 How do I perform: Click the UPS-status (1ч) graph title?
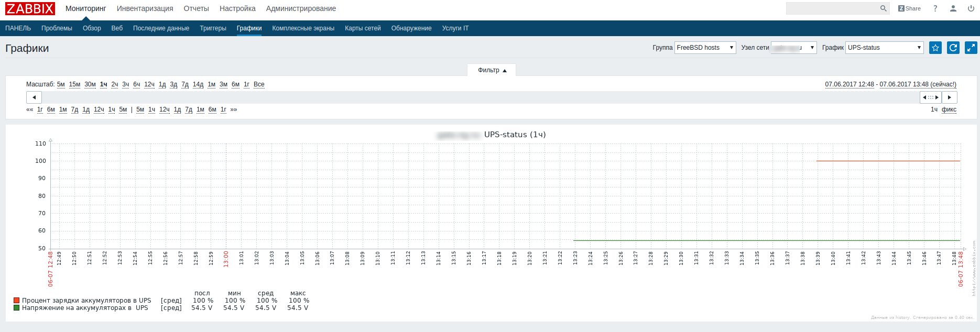click(515, 135)
